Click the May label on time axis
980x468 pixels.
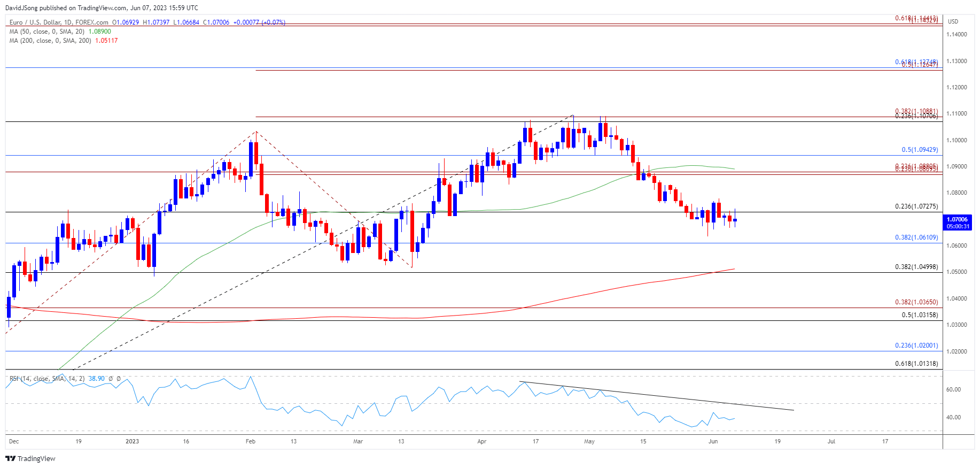pos(589,441)
